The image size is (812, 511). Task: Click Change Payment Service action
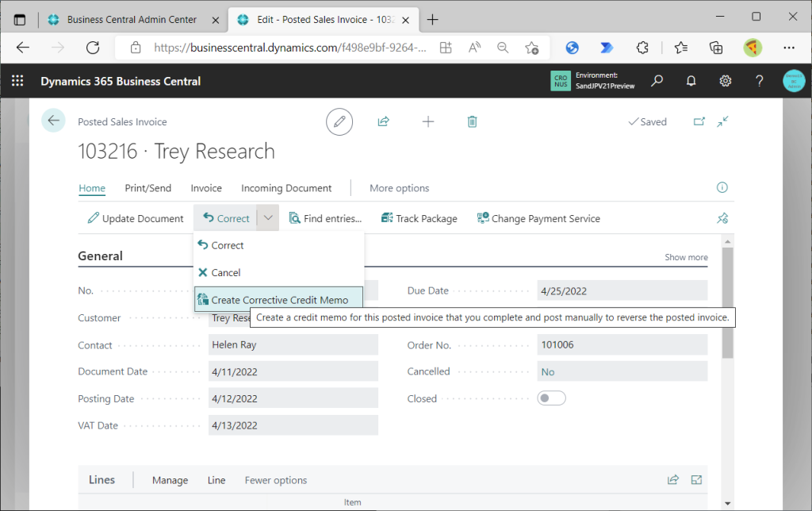coord(538,218)
